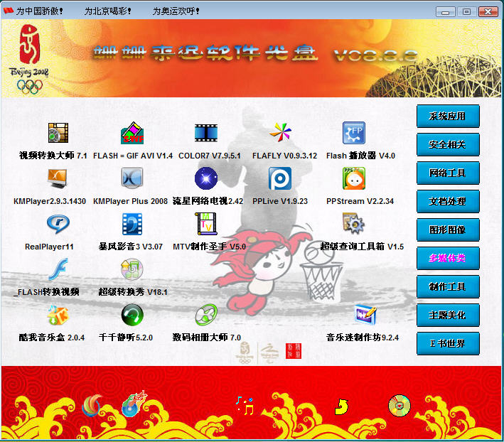Go to the 主题美化 category
Image resolution: width=504 pixels, height=442 pixels.
tap(447, 315)
